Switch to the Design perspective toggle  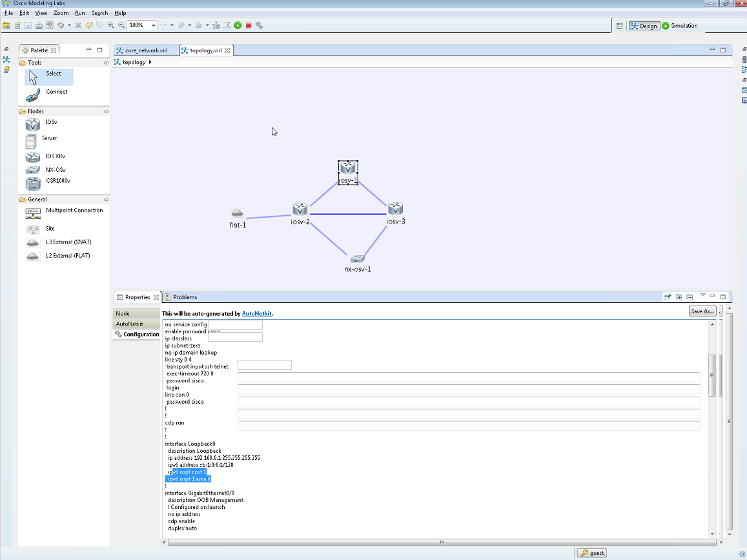(644, 26)
